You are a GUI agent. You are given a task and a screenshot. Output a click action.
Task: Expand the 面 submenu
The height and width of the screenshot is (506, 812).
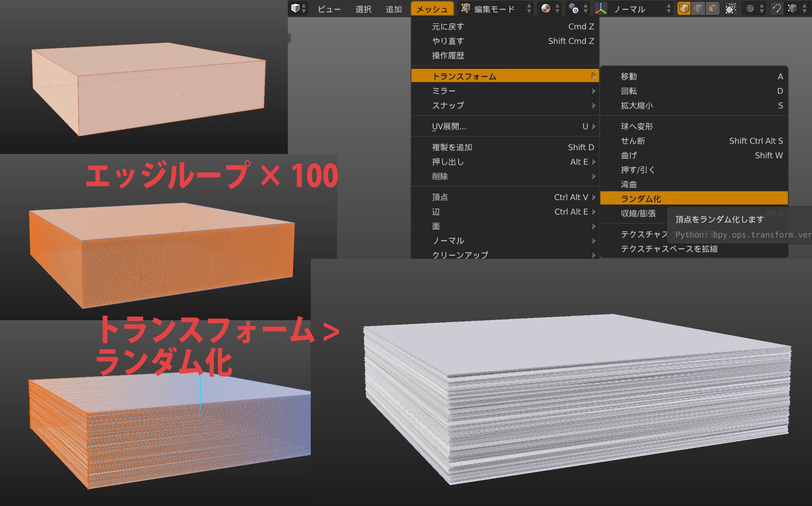click(505, 226)
